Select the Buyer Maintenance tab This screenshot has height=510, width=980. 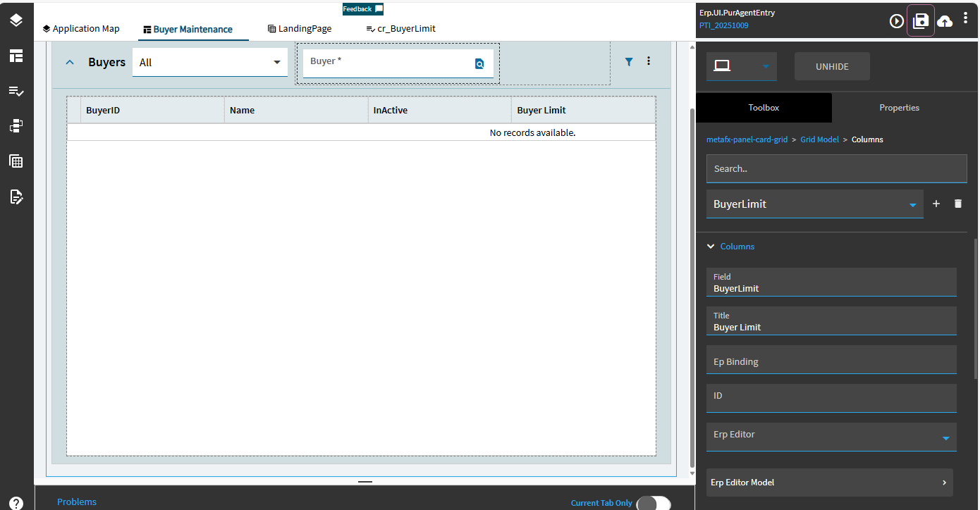click(188, 30)
